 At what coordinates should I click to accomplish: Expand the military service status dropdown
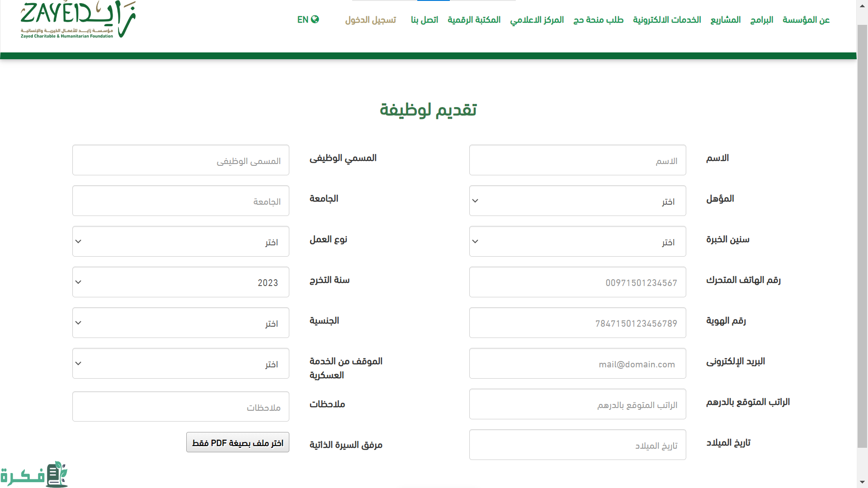(x=180, y=363)
